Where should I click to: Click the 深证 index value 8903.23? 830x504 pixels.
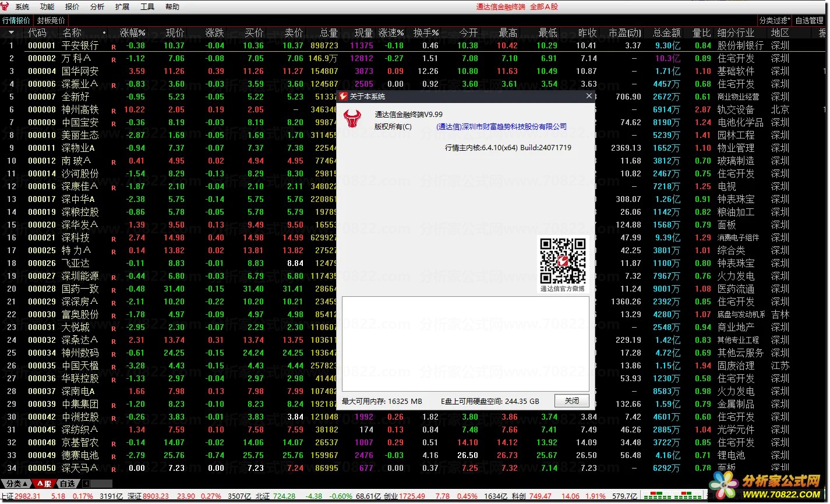[156, 496]
